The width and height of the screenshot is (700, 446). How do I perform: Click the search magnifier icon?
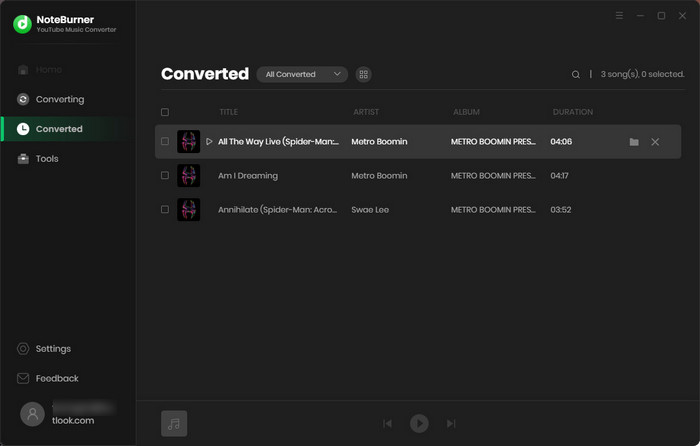coord(576,75)
